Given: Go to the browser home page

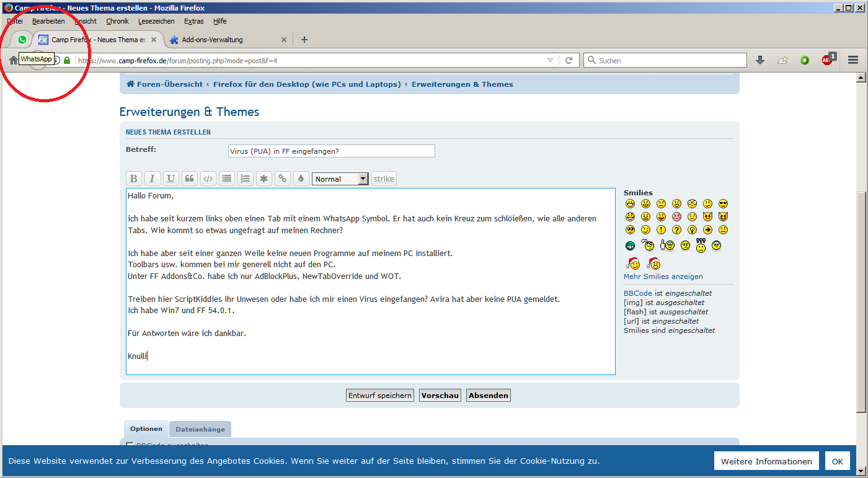Looking at the screenshot, I should tap(13, 60).
